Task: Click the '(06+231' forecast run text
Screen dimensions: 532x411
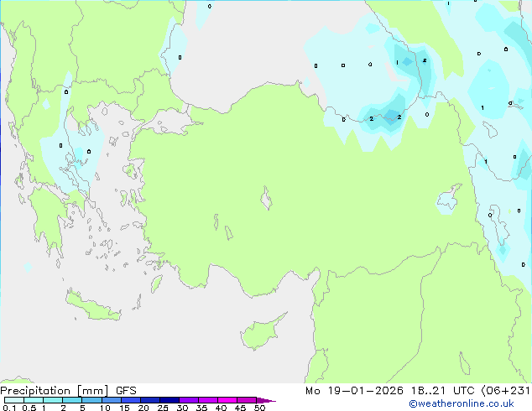Action: pos(505,391)
